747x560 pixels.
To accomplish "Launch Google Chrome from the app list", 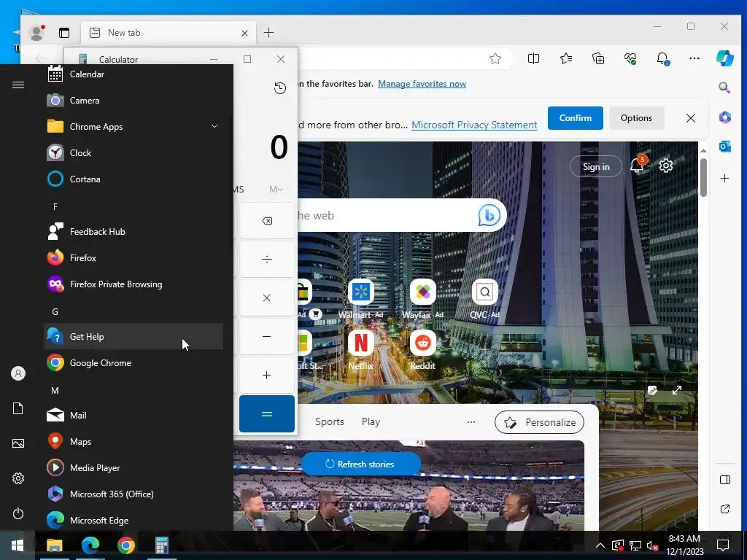I will 133,363.
